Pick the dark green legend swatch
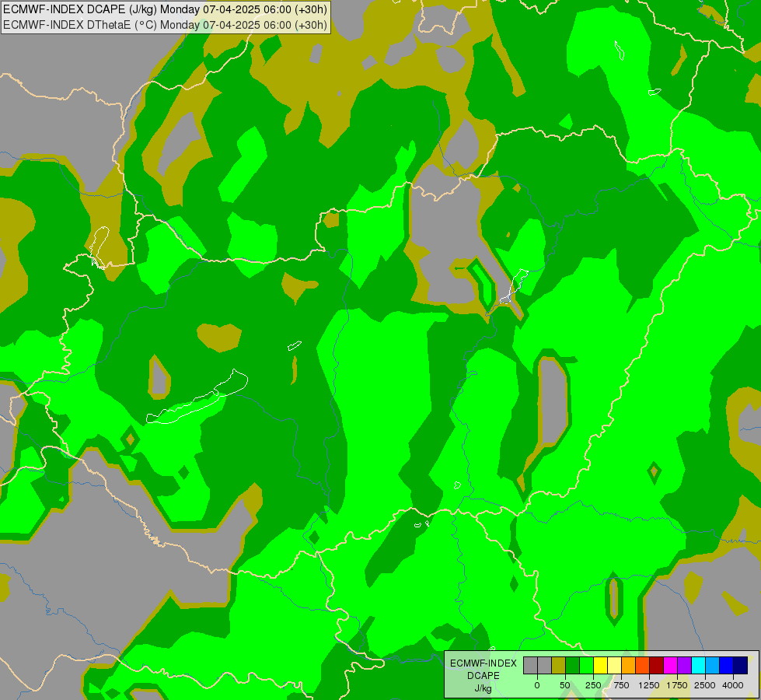This screenshot has height=700, width=761. click(573, 666)
